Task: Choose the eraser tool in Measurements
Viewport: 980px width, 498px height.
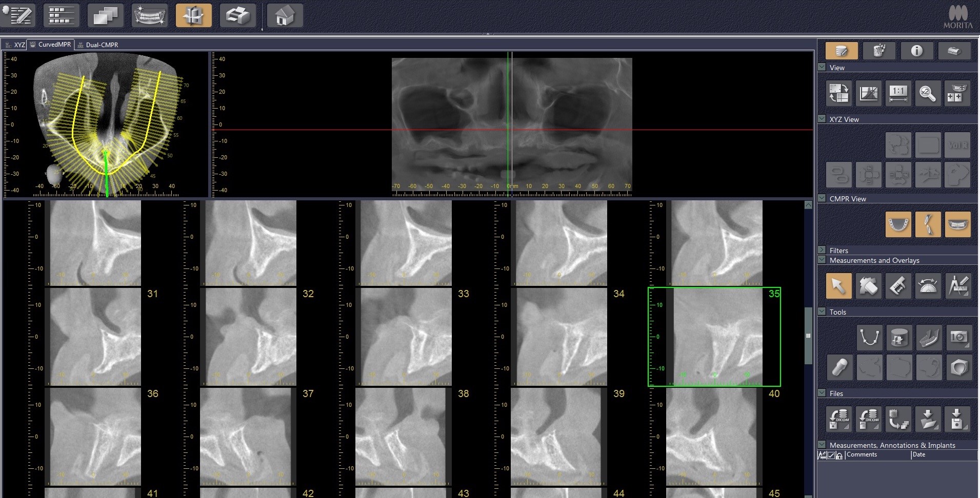Action: pos(868,286)
